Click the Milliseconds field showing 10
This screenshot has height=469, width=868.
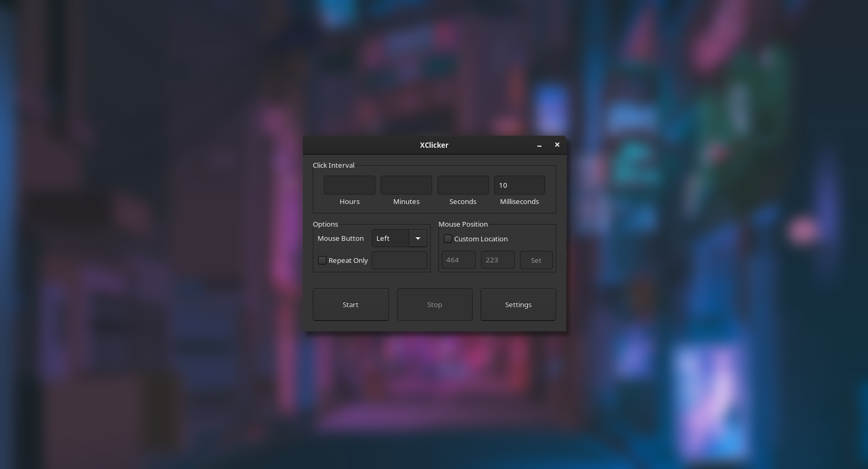(x=519, y=185)
